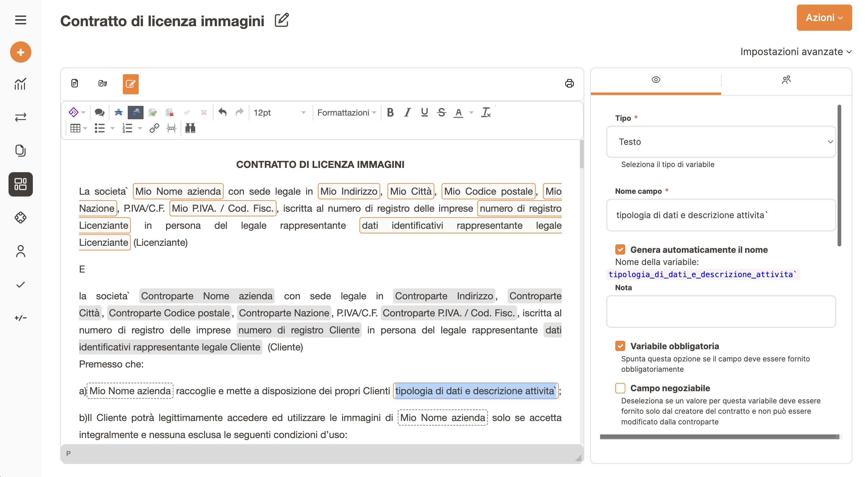Open the text color picker arrow
The height and width of the screenshot is (477, 868).
click(x=471, y=112)
